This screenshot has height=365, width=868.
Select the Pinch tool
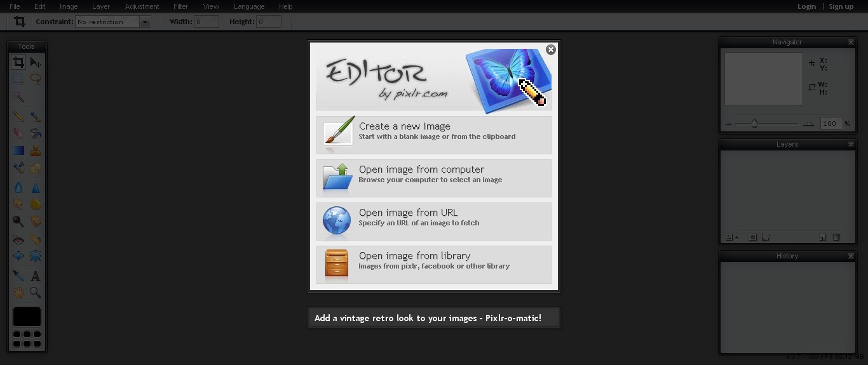coord(36,256)
